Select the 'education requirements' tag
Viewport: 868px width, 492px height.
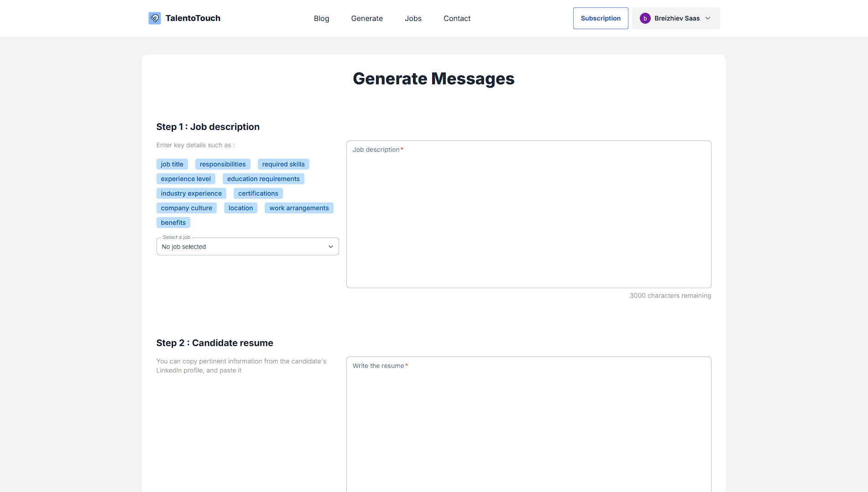point(263,178)
